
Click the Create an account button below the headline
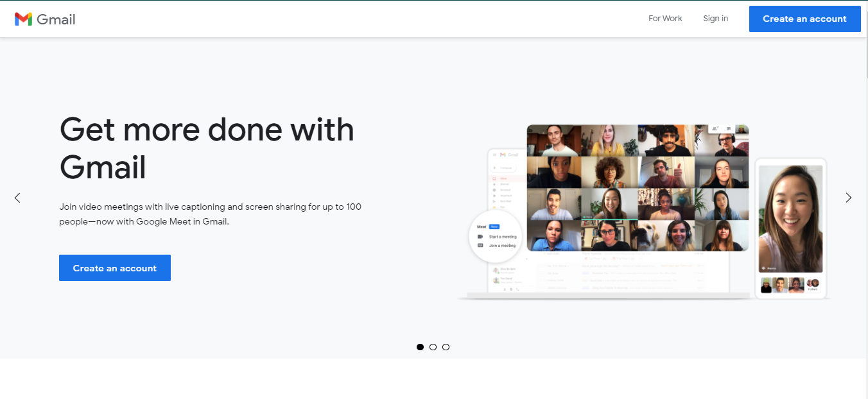114,267
